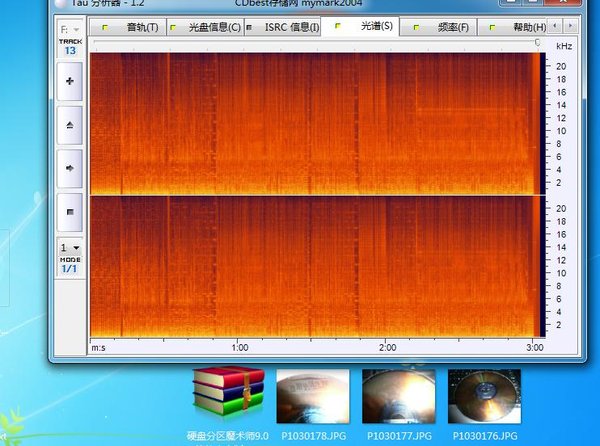Open the ISRC 信息(I) tab
The image size is (600, 446).
[x=282, y=27]
